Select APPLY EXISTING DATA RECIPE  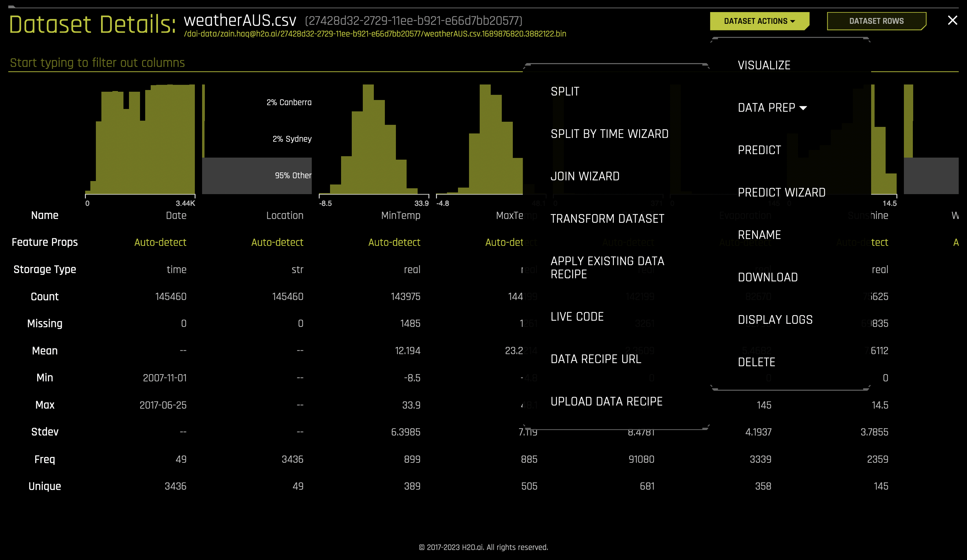(x=607, y=267)
